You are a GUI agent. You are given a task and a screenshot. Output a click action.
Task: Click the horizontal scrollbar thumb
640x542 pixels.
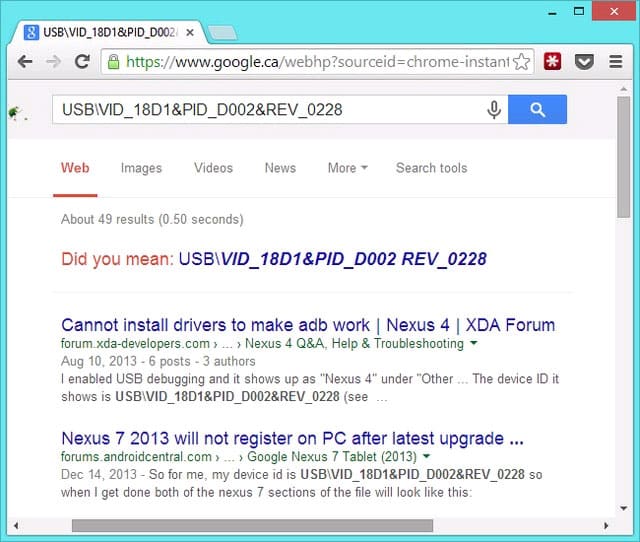click(252, 525)
